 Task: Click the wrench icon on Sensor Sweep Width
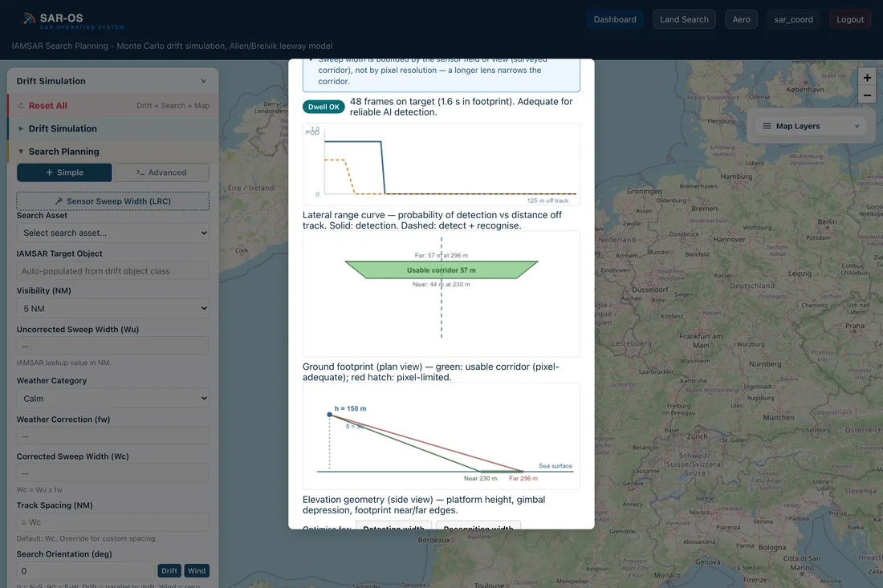tap(59, 201)
